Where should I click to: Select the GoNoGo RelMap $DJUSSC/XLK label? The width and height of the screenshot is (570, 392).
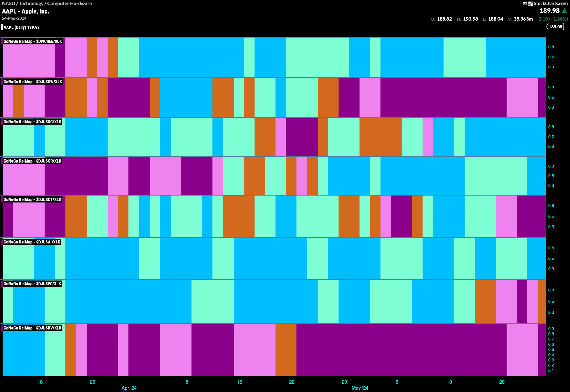coord(33,122)
